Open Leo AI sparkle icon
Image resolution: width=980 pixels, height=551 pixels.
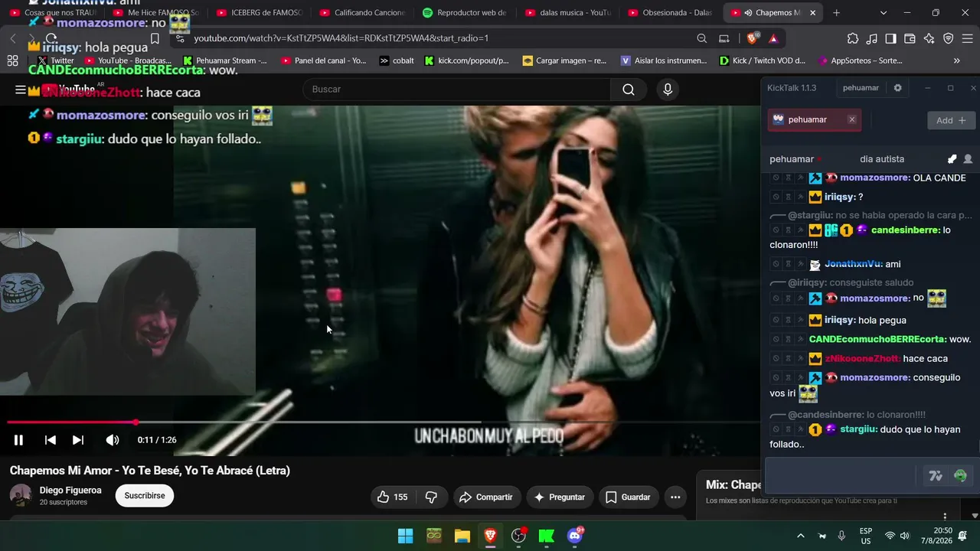929,38
